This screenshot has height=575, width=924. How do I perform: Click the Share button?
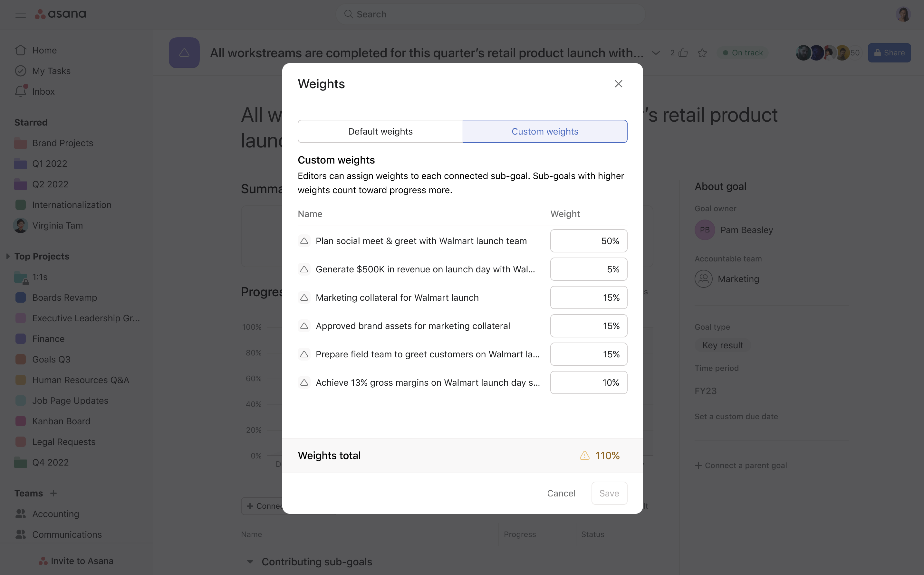point(889,52)
